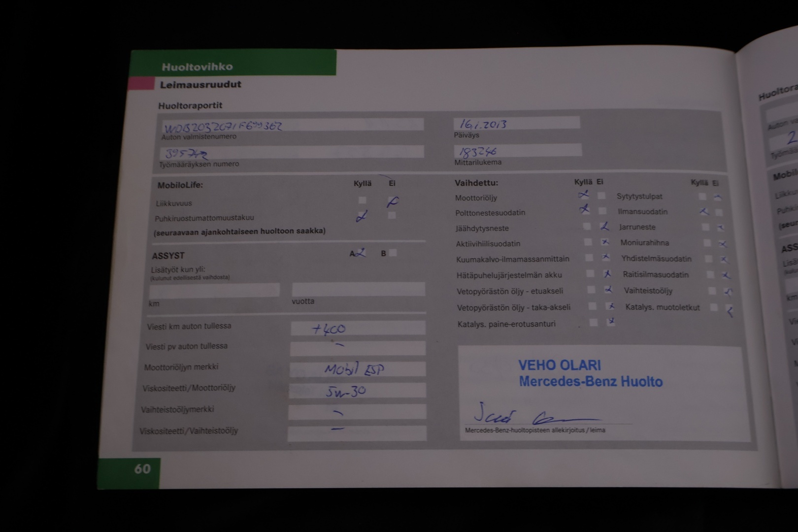This screenshot has width=798, height=532.
Task: Check Puhkiruostumattomuustakuu Kyllä box
Action: point(363,216)
